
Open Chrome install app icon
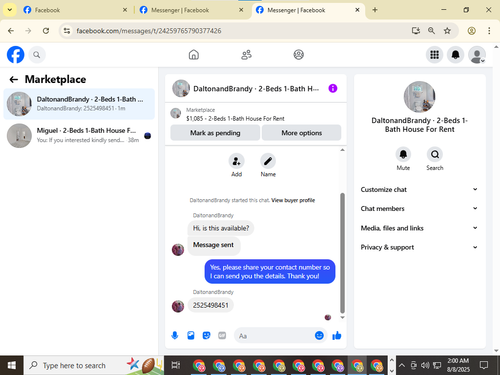click(x=415, y=31)
